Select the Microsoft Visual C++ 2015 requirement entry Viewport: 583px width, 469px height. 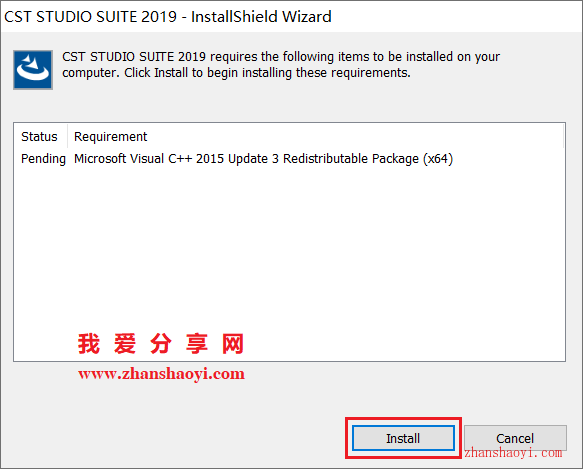[263, 159]
